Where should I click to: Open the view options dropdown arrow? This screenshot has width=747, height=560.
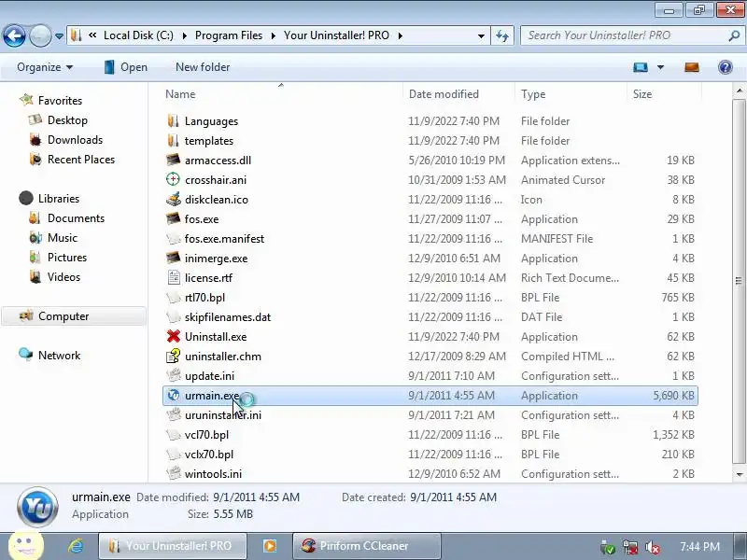tap(660, 67)
